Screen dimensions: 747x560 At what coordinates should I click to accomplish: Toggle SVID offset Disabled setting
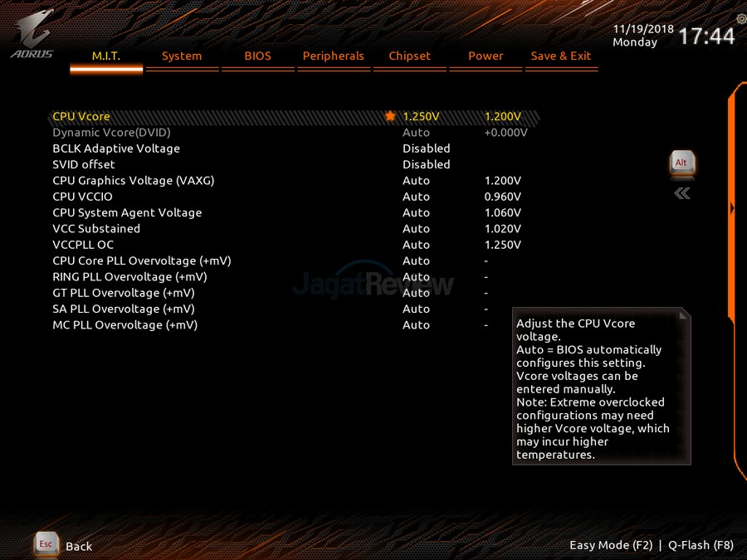[426, 164]
